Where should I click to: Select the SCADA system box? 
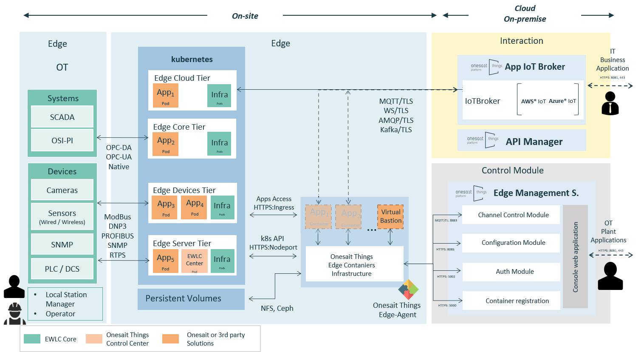[x=62, y=117]
